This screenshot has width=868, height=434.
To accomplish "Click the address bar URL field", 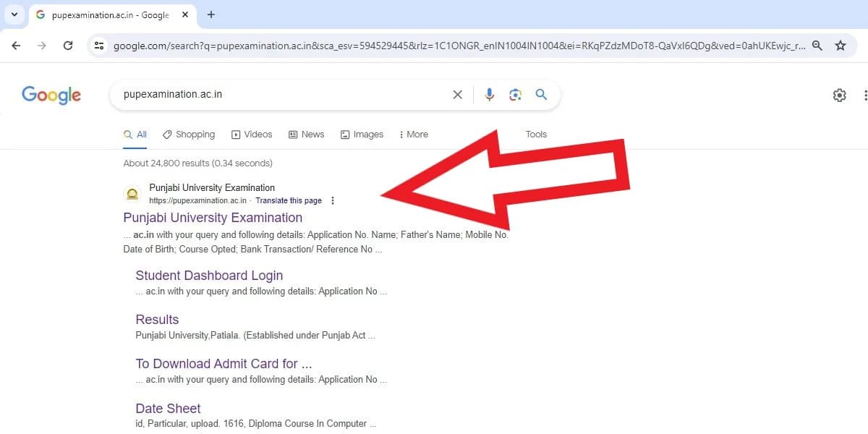I will click(459, 46).
